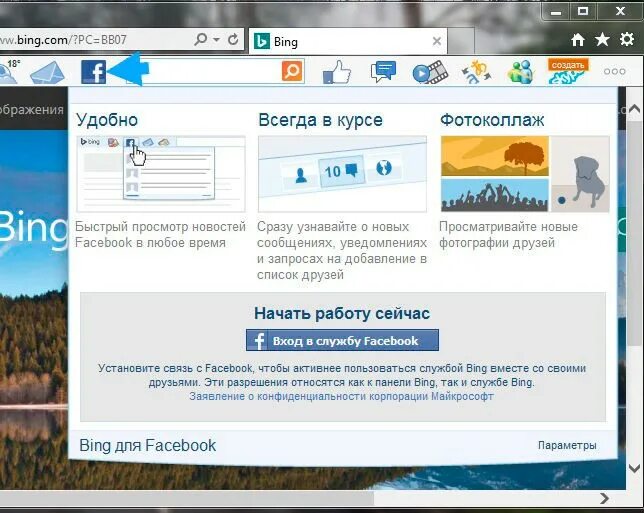The height and width of the screenshot is (513, 644).
Task: Open the mail envelope icon in toolbar
Action: tap(48, 72)
